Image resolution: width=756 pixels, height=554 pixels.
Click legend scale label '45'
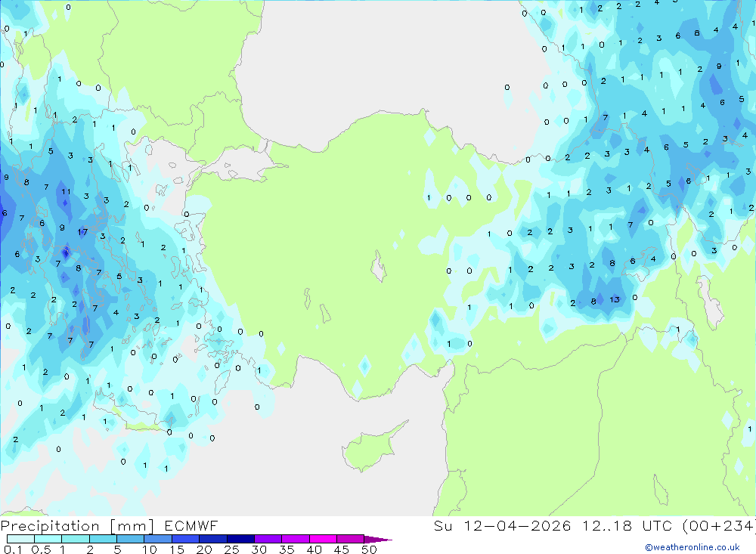(342, 549)
